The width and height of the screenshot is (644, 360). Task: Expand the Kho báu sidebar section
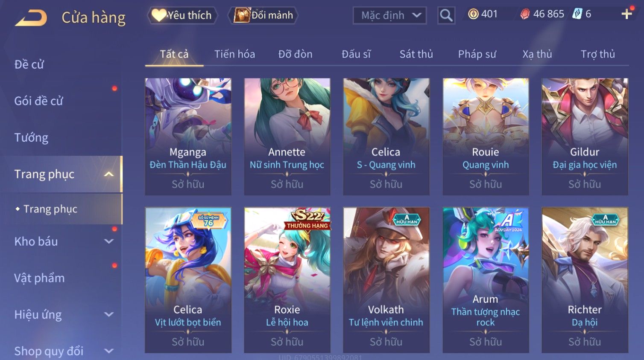coord(109,241)
